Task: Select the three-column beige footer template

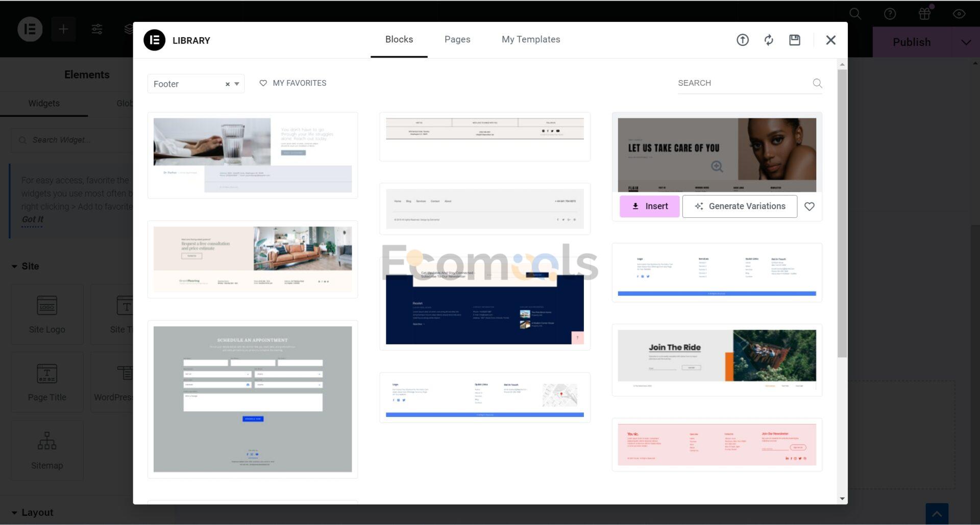Action: [485, 136]
